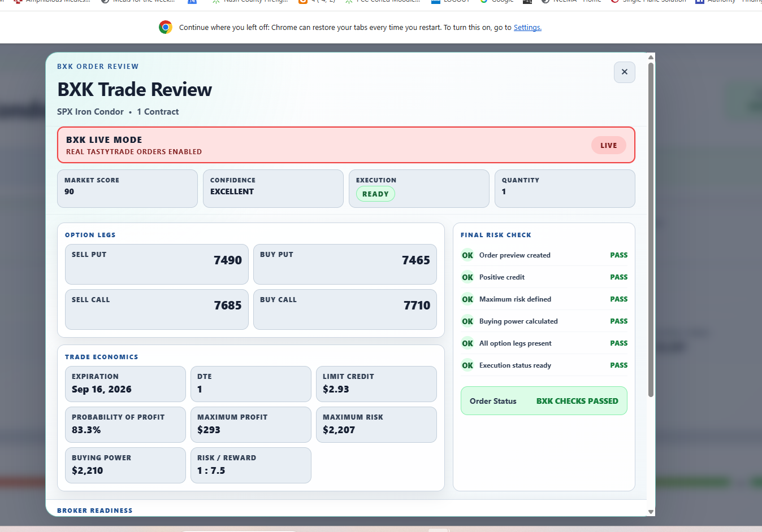Click the OPTION LEGS section heading
This screenshot has height=532, width=762.
90,235
